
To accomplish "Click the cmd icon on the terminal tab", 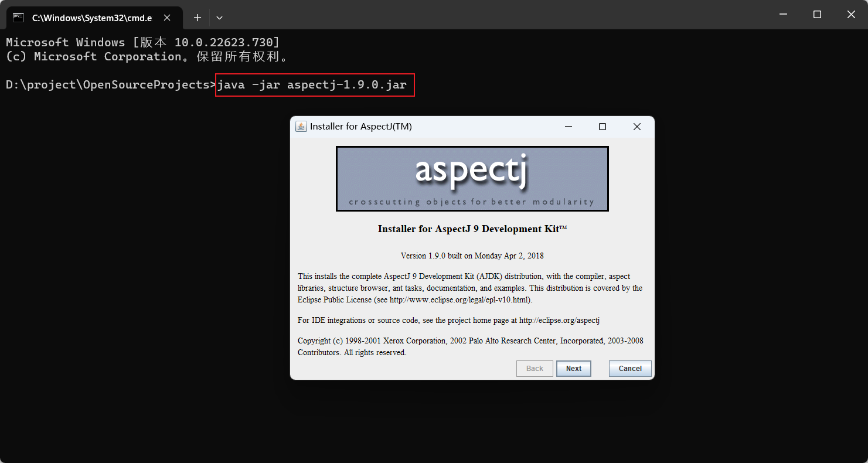I will pyautogui.click(x=18, y=18).
